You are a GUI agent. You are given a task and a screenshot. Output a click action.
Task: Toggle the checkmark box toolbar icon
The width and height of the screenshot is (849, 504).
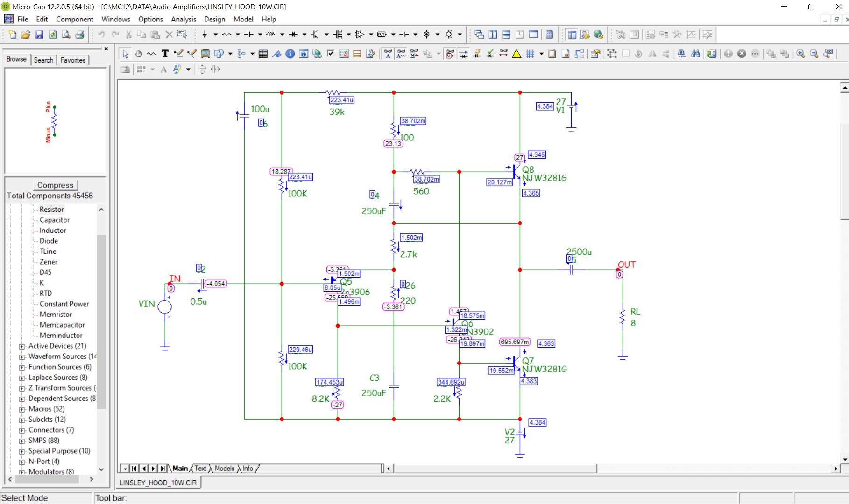pos(331,54)
